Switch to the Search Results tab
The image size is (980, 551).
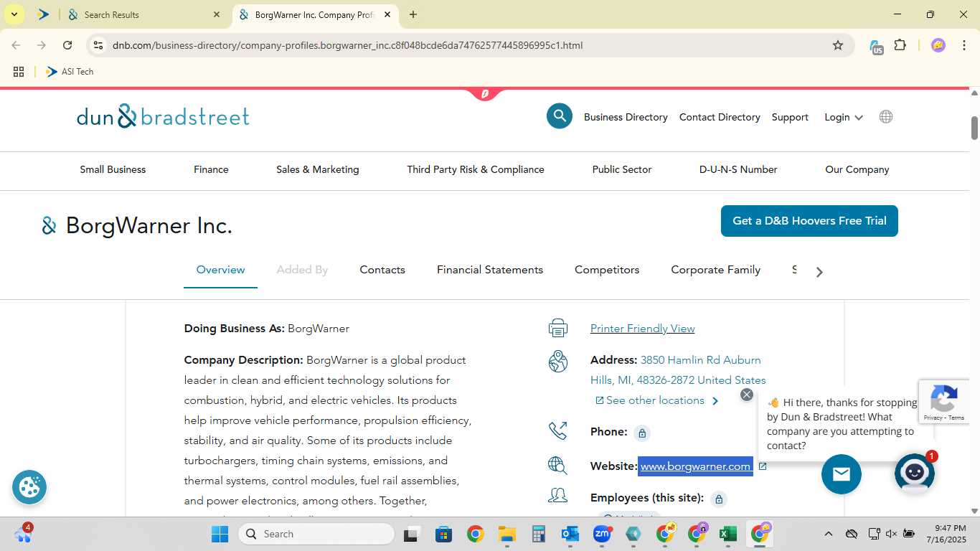[143, 14]
